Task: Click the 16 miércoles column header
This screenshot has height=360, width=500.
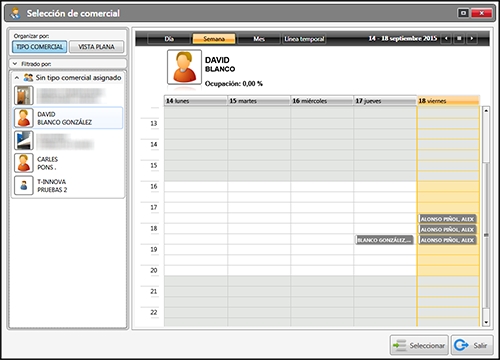Action: tap(322, 101)
